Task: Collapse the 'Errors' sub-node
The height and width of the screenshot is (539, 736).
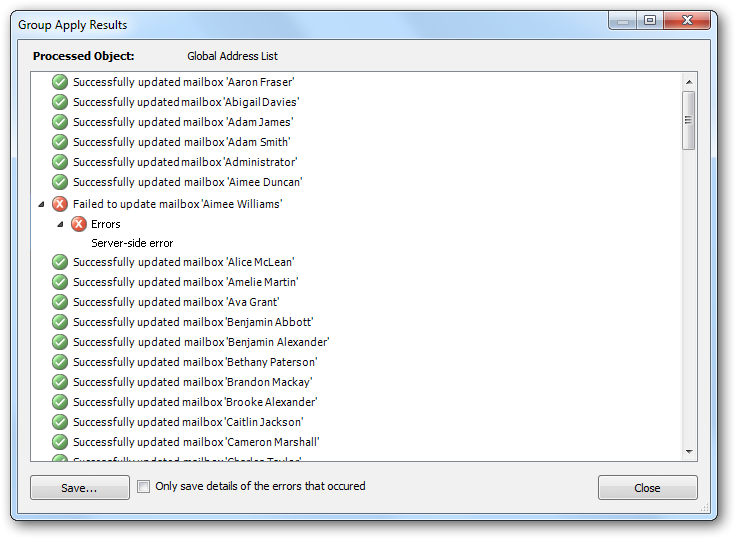Action: coord(60,224)
